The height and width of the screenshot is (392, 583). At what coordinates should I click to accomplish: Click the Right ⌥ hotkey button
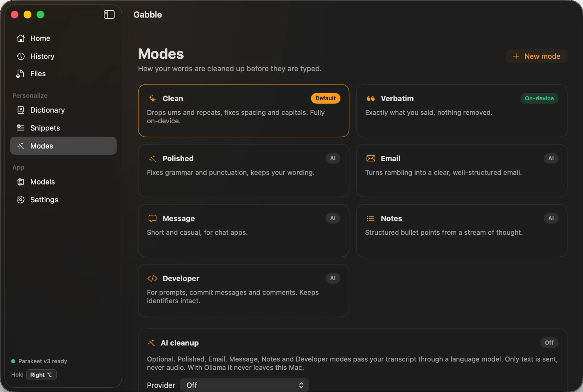click(x=41, y=375)
